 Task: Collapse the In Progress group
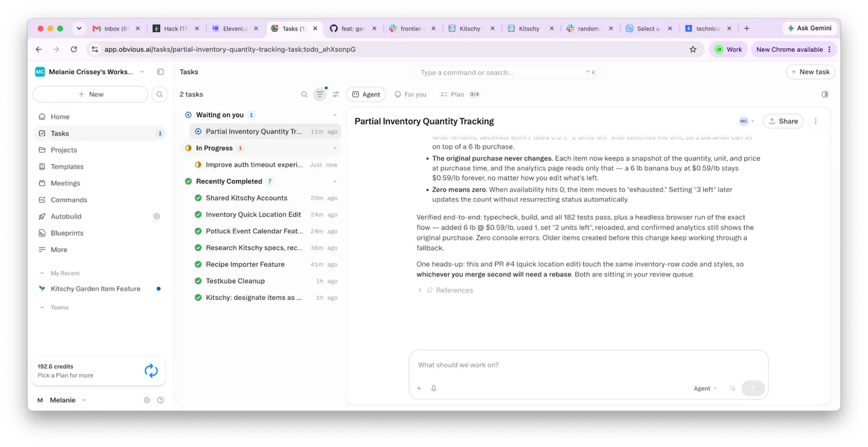(335, 148)
